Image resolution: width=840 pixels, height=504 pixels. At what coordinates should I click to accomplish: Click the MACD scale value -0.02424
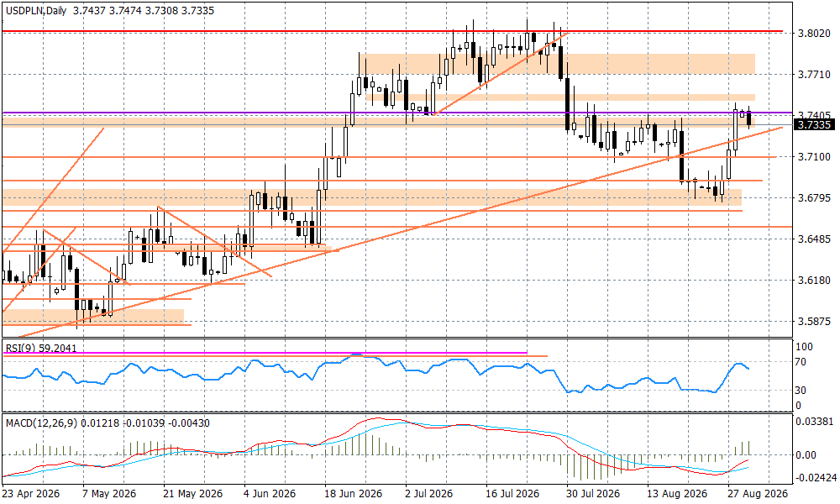point(816,477)
